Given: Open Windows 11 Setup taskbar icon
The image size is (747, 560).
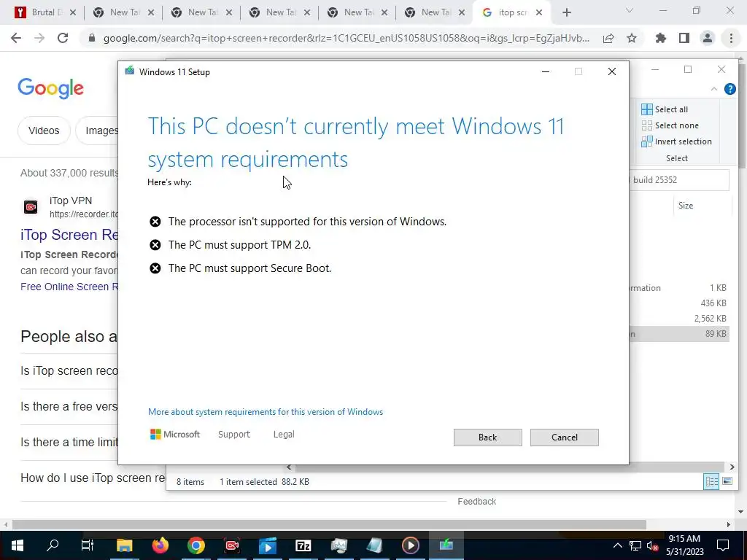Looking at the screenshot, I should 446,545.
